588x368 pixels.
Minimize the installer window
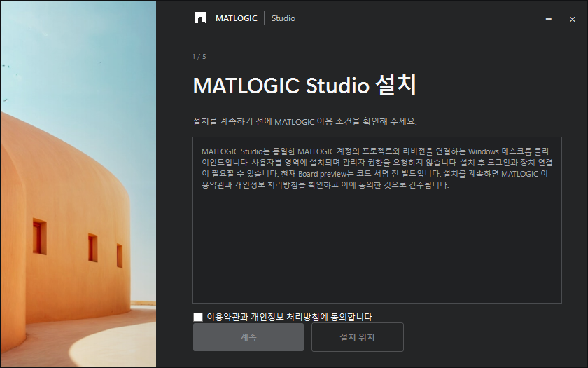click(549, 19)
